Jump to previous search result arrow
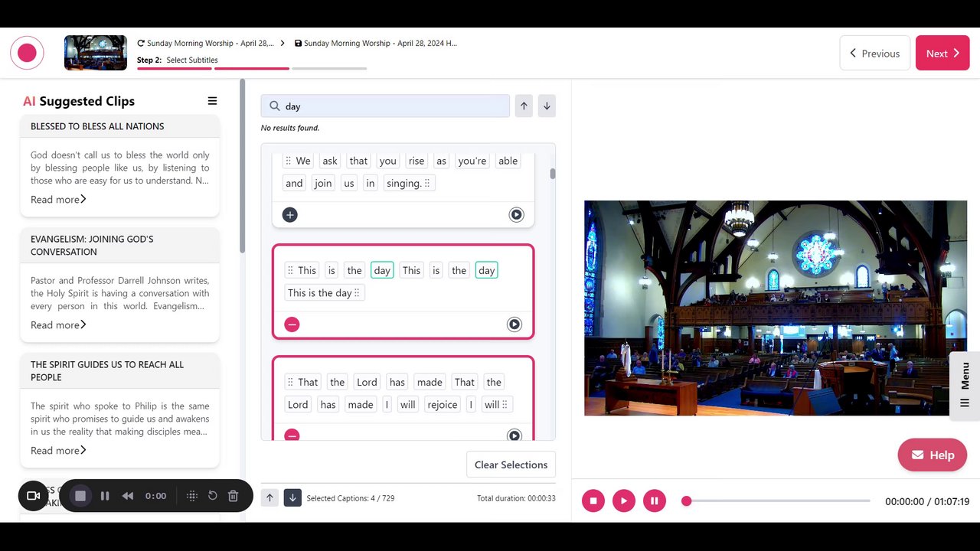 point(524,106)
